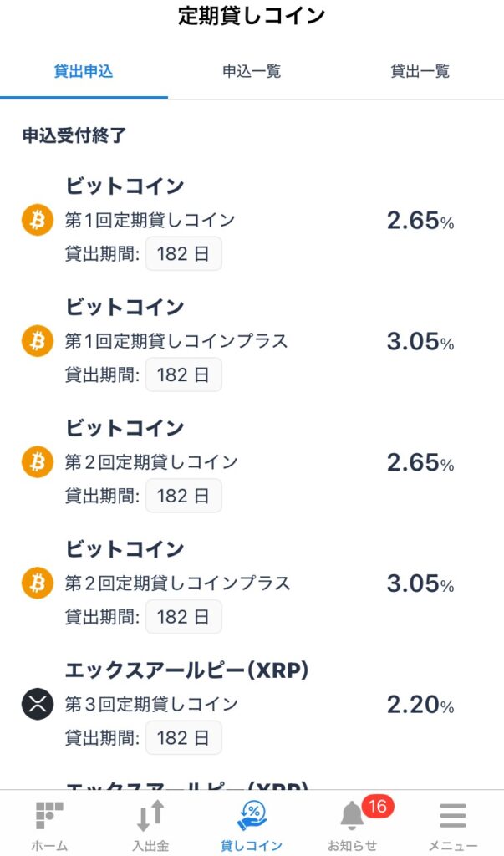This screenshot has height=856, width=504.
Task: Open お知らせ notifications bell icon
Action: click(x=353, y=816)
